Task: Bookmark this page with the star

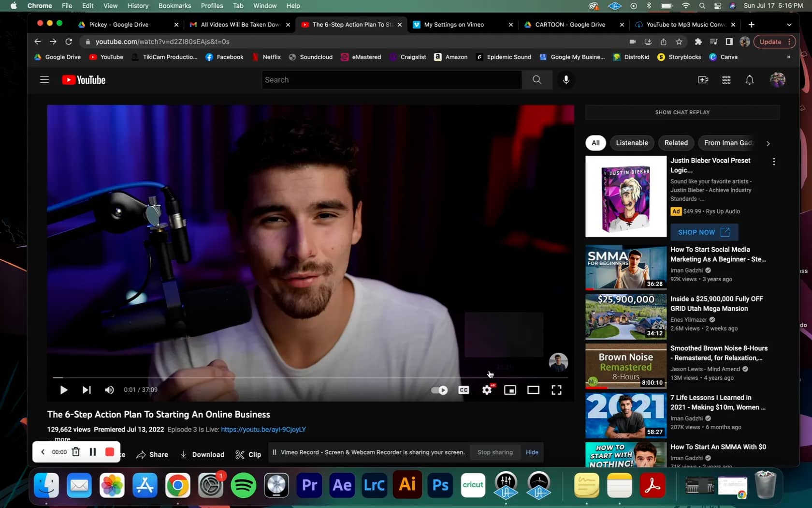Action: coord(679,42)
